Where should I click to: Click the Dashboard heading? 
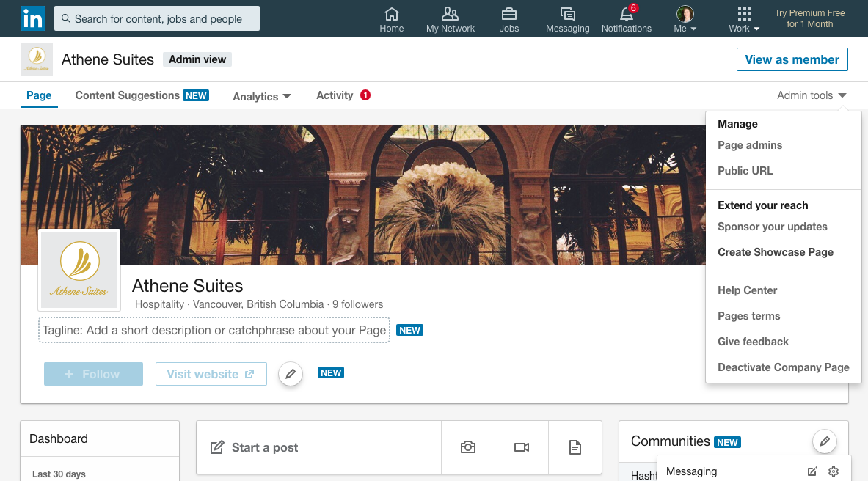[x=59, y=439]
